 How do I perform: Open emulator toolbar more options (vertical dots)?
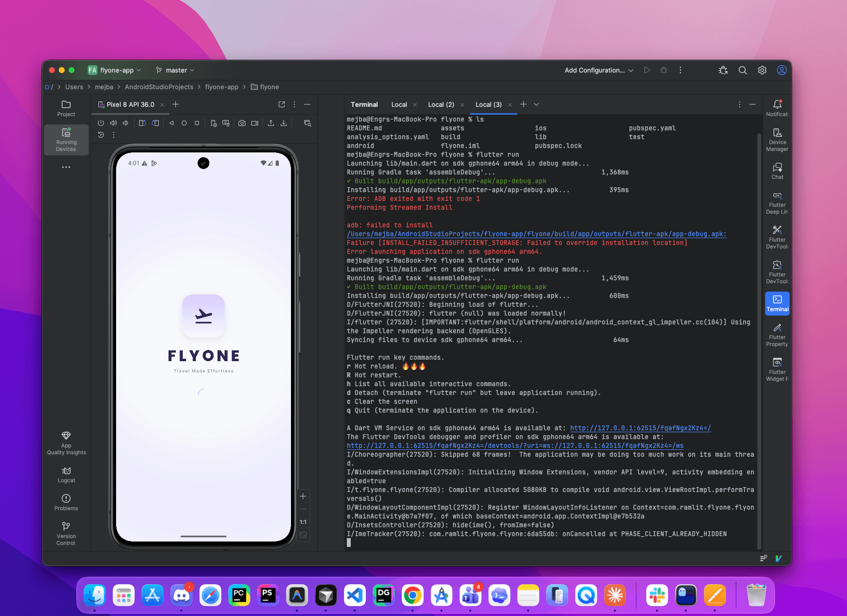point(114,135)
